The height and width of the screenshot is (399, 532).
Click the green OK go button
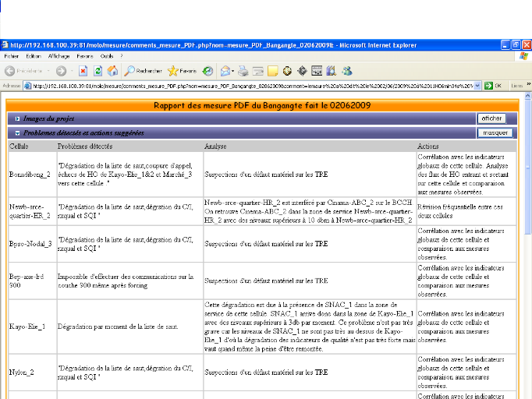[493, 85]
